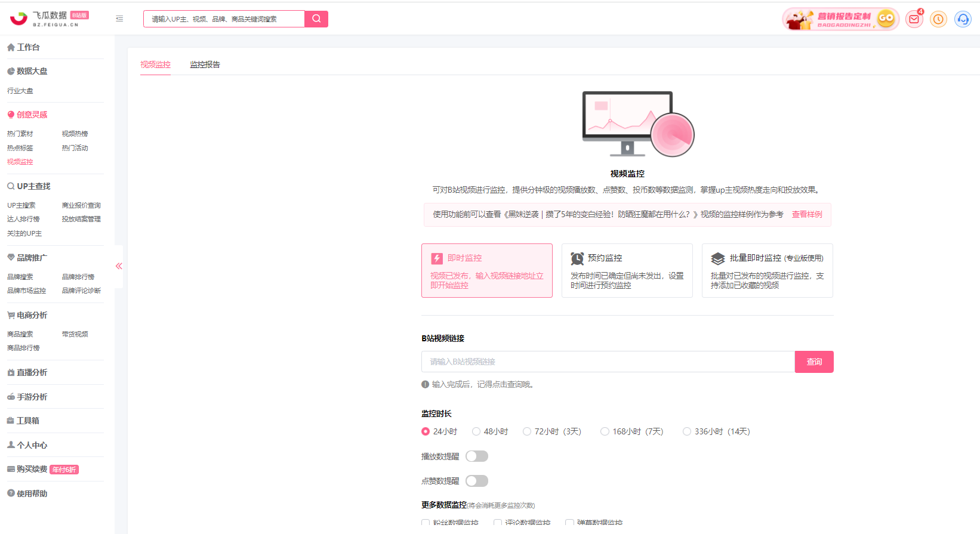Select the 批量即时监控 card

[x=768, y=270]
